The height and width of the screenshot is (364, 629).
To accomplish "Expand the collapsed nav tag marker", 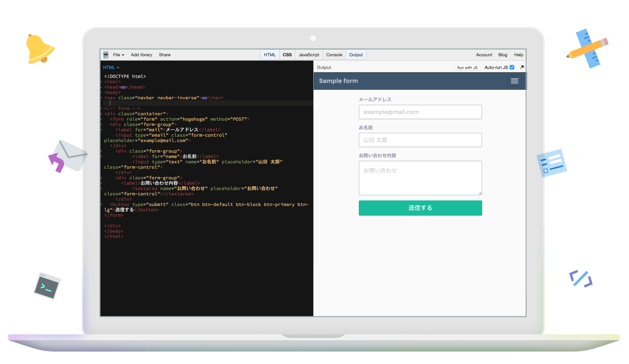I will pos(204,98).
